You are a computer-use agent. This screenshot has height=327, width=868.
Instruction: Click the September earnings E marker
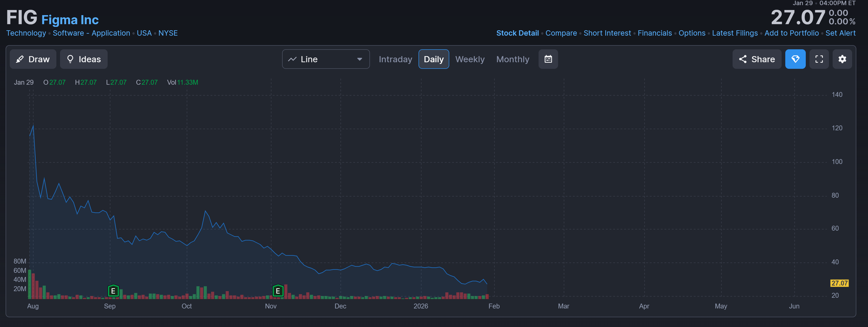[x=113, y=291]
